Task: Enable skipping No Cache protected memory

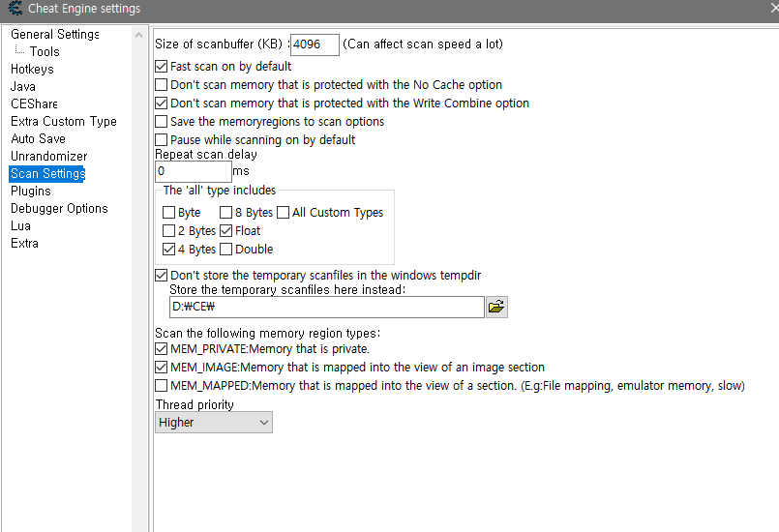Action: (x=161, y=85)
